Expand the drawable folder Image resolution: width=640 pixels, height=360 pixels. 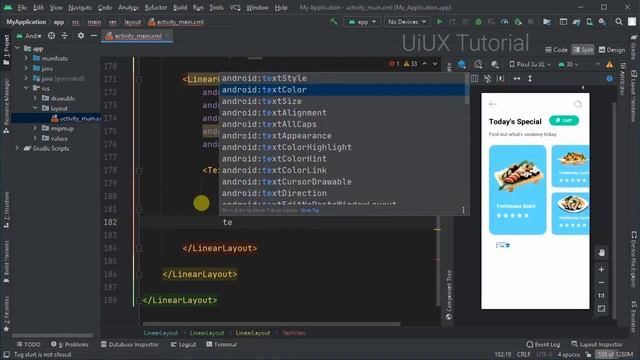click(x=36, y=98)
